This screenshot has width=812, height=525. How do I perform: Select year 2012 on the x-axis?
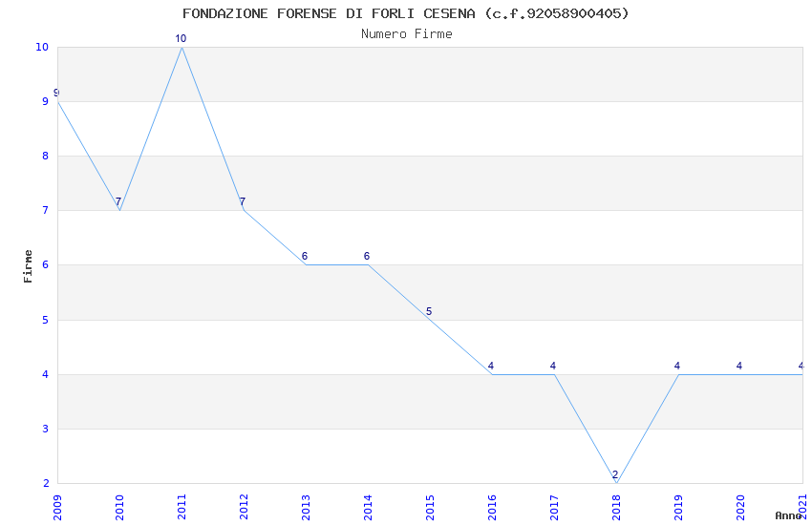244,508
